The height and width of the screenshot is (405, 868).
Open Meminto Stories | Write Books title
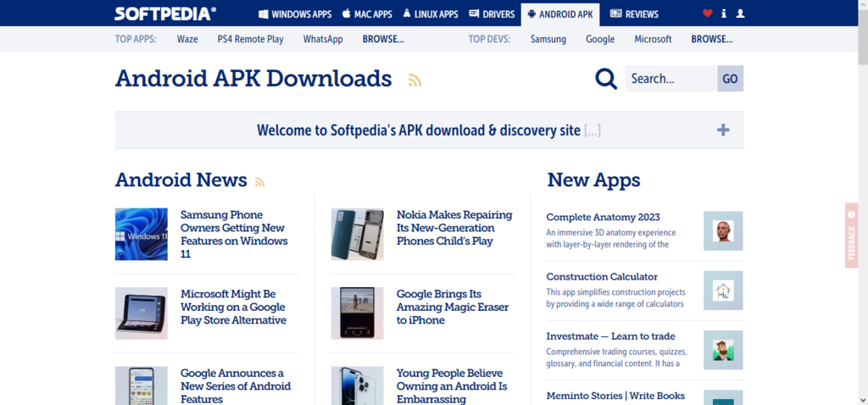coord(615,397)
